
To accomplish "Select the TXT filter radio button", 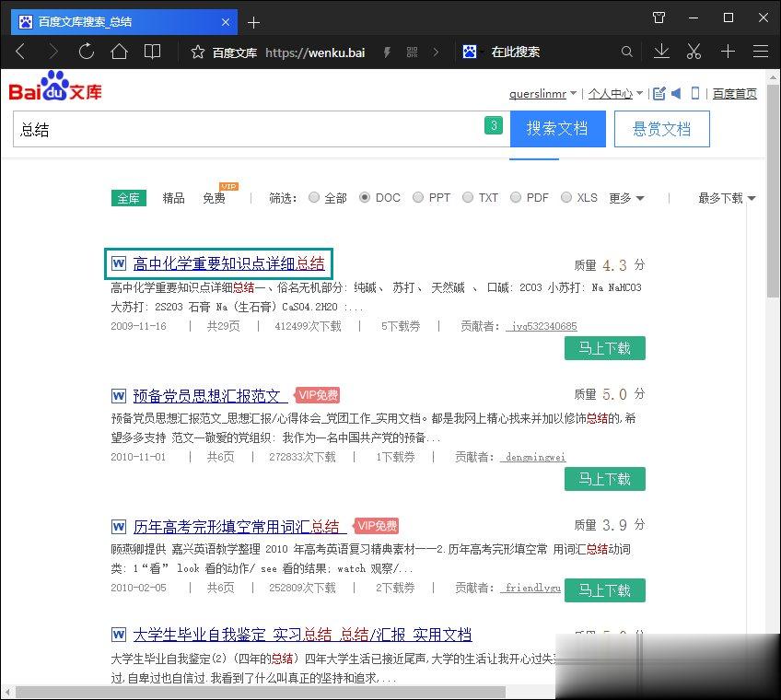I will (x=468, y=197).
